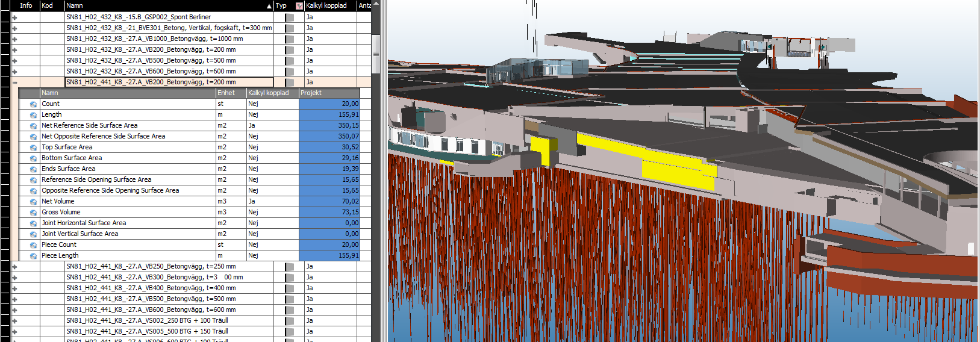Screen dimensions: 980x342
Task: Select the Projekt value 70,02 for Net Volume
Action: [329, 202]
